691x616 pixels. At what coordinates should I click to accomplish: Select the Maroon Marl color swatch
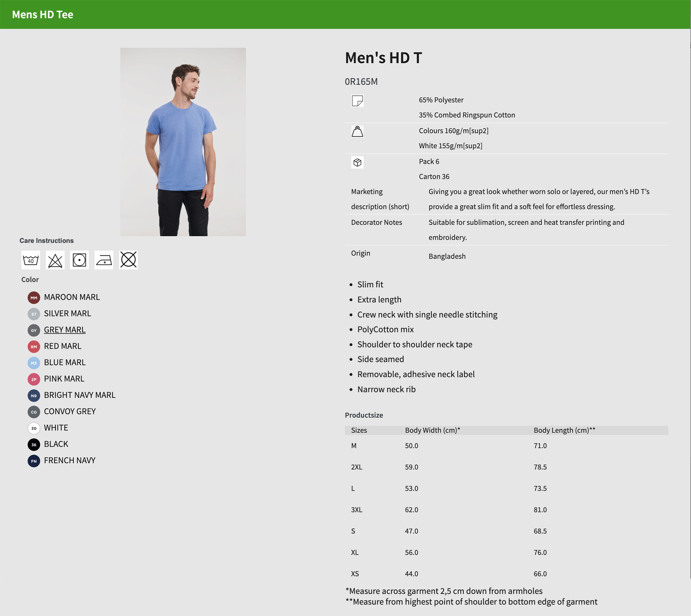(x=34, y=298)
